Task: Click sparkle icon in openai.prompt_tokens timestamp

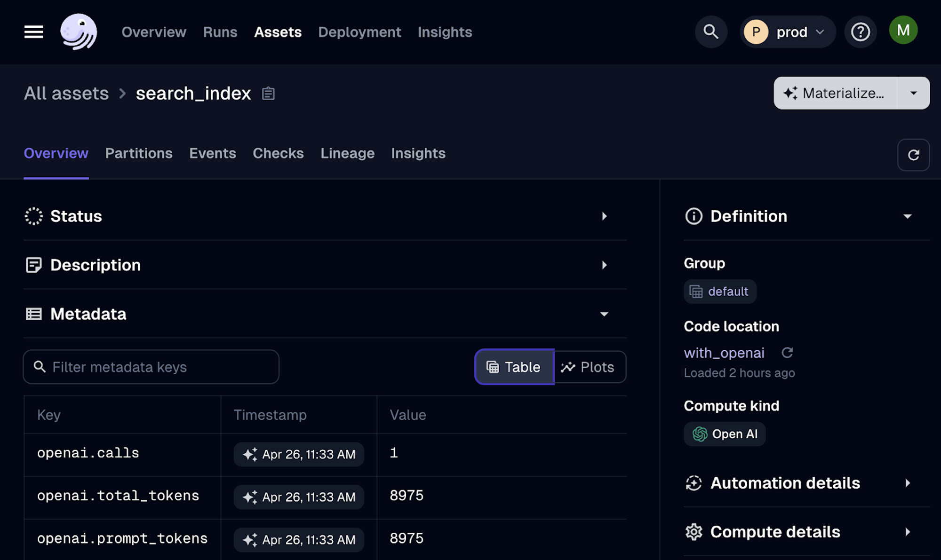Action: 250,540
